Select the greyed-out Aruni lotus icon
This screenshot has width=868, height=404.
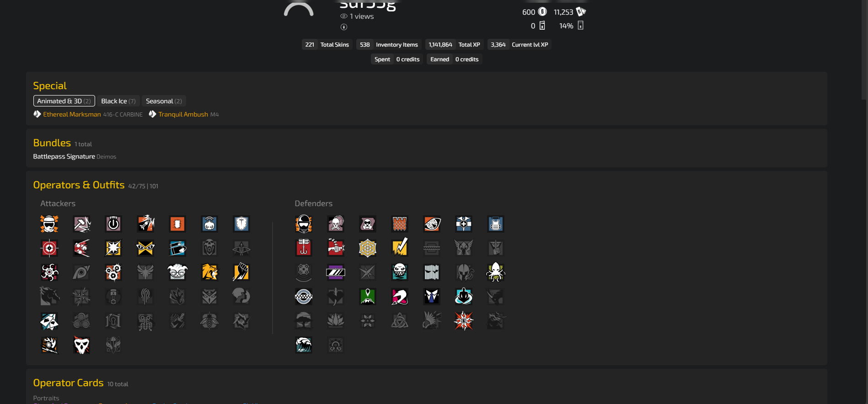pyautogui.click(x=336, y=321)
